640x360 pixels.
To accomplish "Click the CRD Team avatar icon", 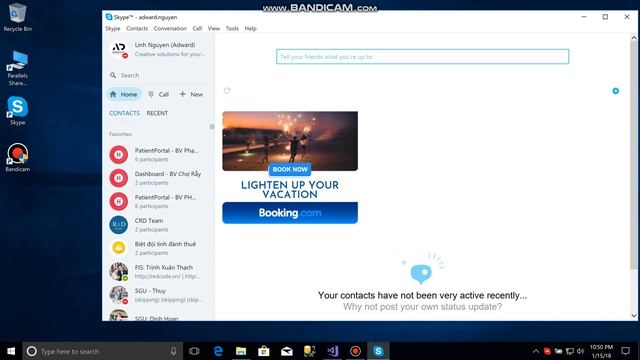I will click(119, 225).
